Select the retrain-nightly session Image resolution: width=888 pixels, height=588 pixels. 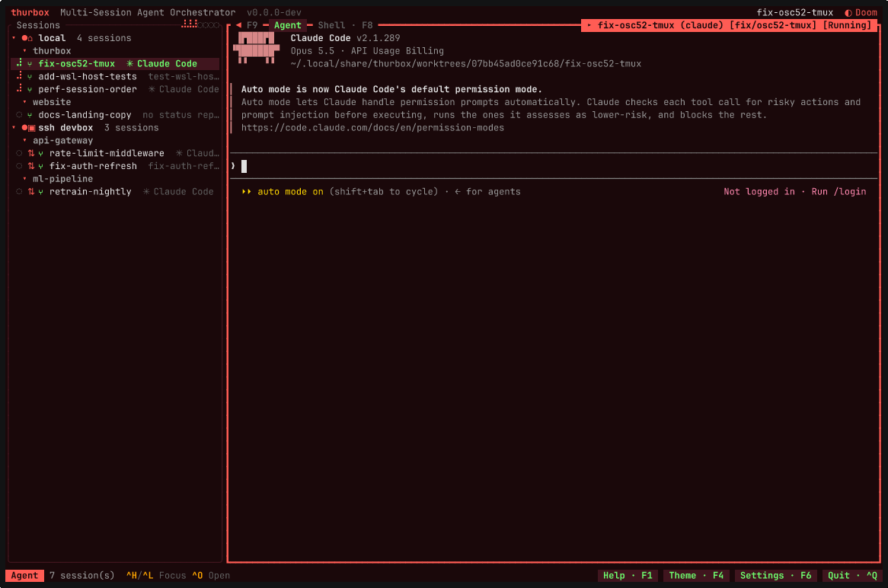point(115,192)
